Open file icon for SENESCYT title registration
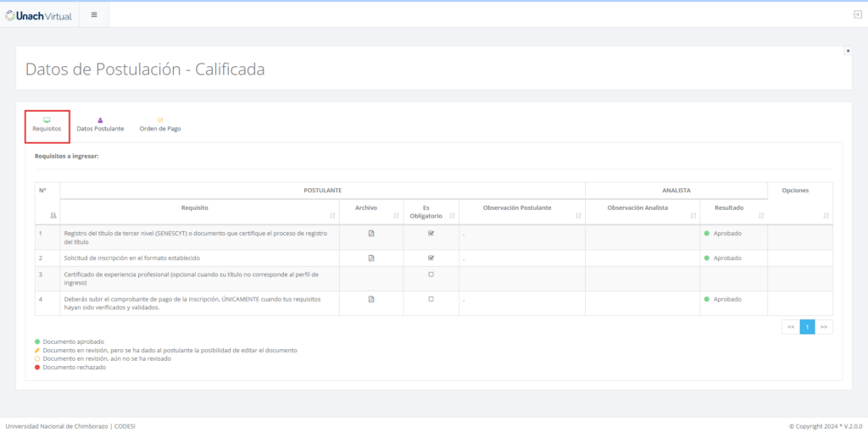The width and height of the screenshot is (868, 432). coord(370,234)
